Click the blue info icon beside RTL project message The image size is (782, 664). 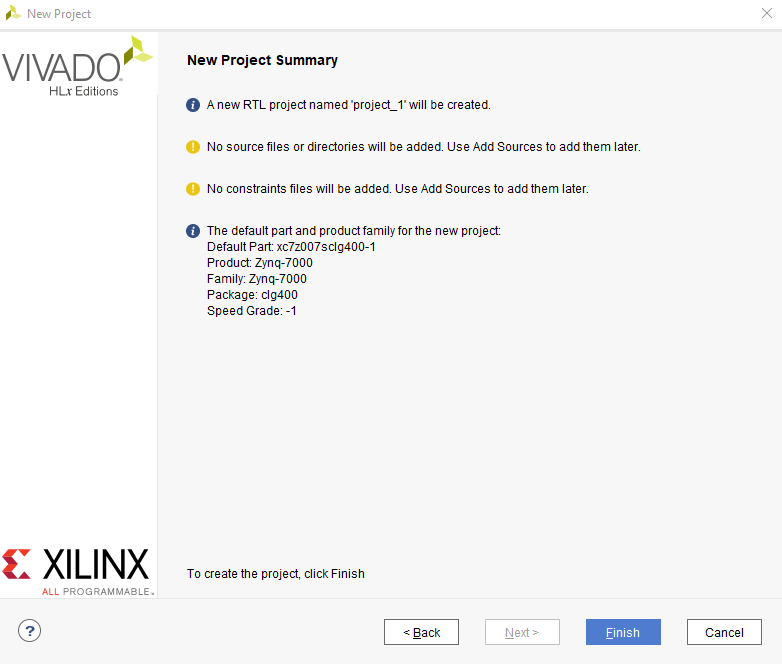[193, 105]
